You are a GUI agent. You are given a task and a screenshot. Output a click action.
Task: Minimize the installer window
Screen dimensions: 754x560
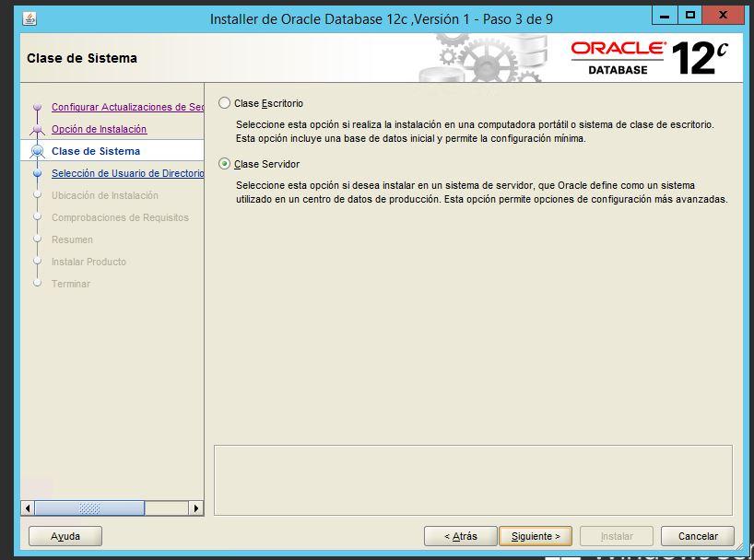[x=665, y=16]
